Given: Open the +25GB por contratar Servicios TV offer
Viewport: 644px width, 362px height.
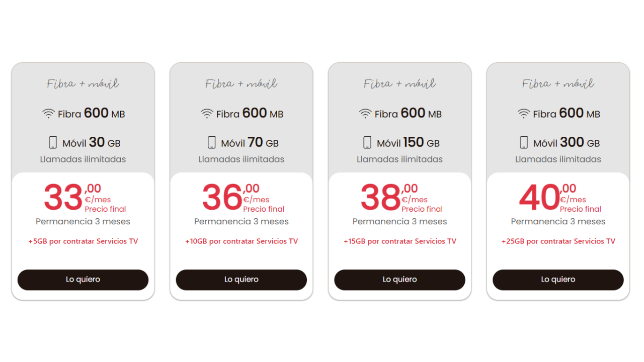Looking at the screenshot, I should pos(558,241).
